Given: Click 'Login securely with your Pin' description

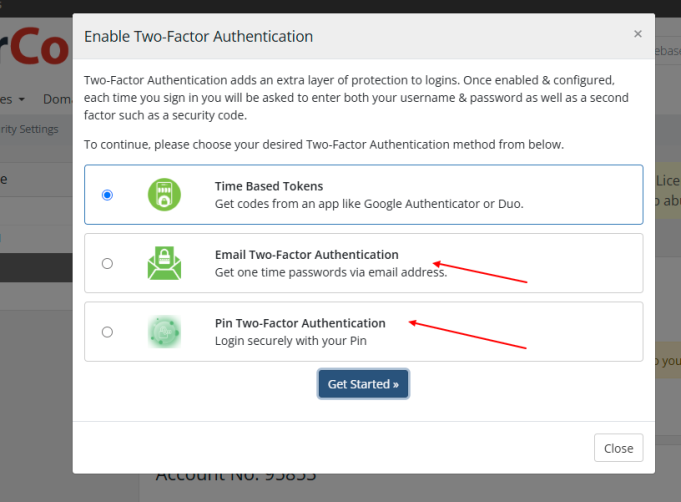Looking at the screenshot, I should click(291, 341).
